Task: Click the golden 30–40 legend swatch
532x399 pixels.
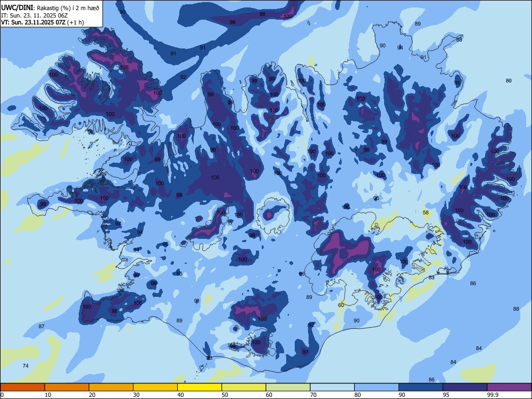Action: 155,387
